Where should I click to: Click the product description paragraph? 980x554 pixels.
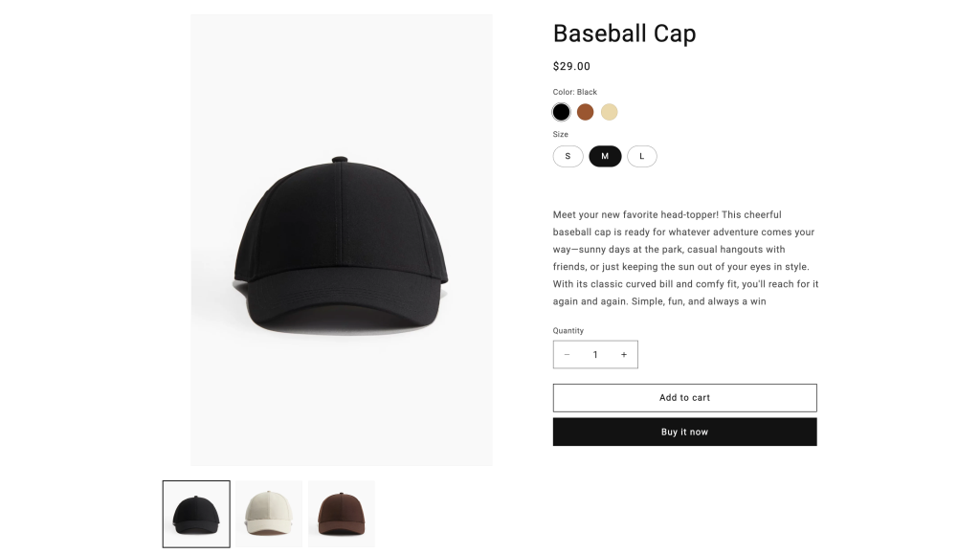(x=685, y=258)
